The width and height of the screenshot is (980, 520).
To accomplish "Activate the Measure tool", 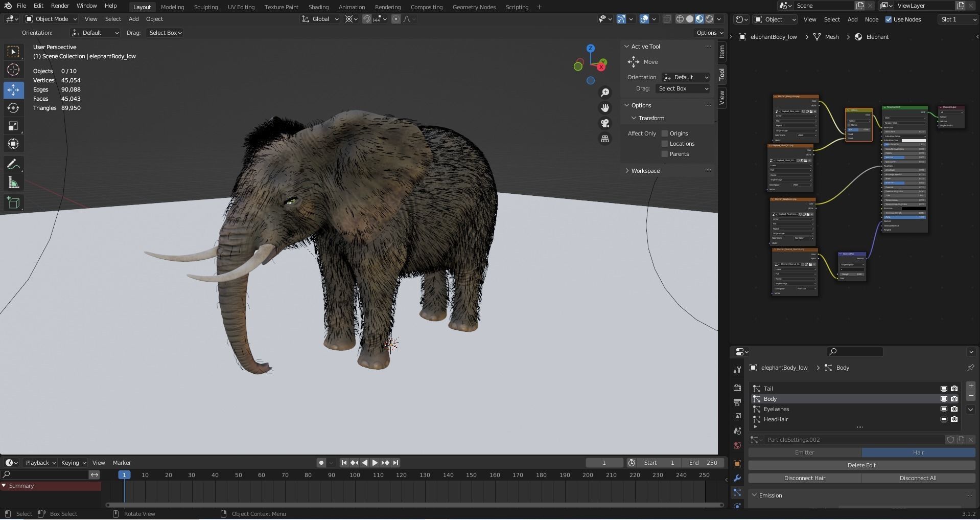I will coord(13,183).
